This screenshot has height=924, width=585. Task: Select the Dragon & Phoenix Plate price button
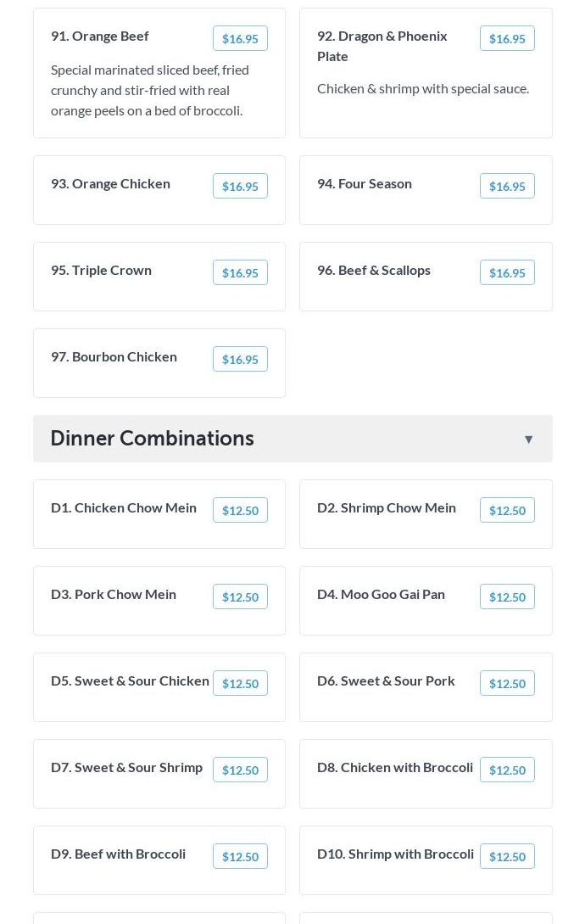(x=507, y=38)
